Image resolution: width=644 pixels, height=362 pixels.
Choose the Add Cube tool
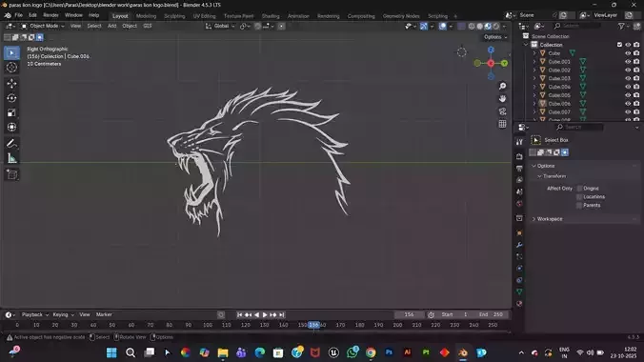click(11, 174)
